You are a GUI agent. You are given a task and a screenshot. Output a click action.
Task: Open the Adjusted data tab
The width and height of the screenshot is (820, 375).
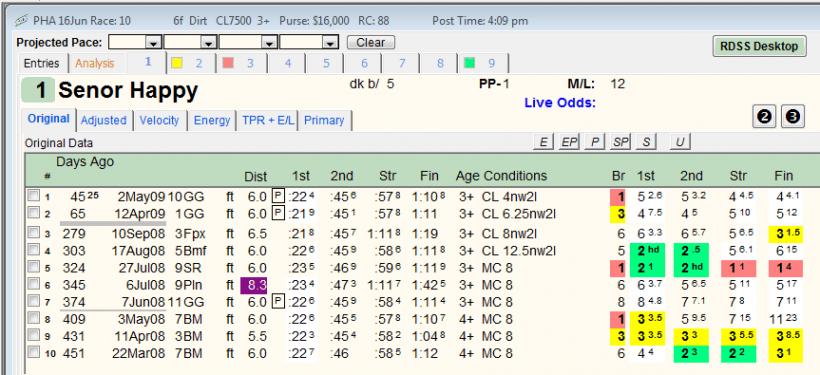click(104, 120)
